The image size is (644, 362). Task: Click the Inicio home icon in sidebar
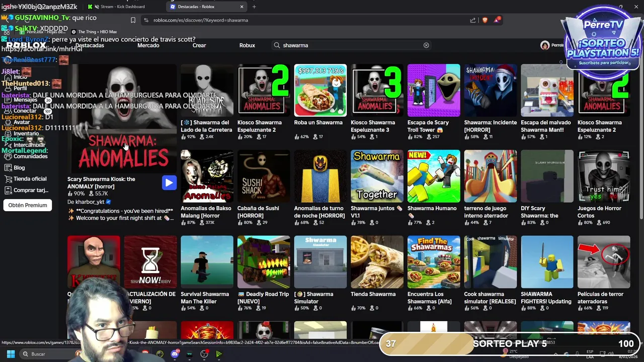coord(8,77)
